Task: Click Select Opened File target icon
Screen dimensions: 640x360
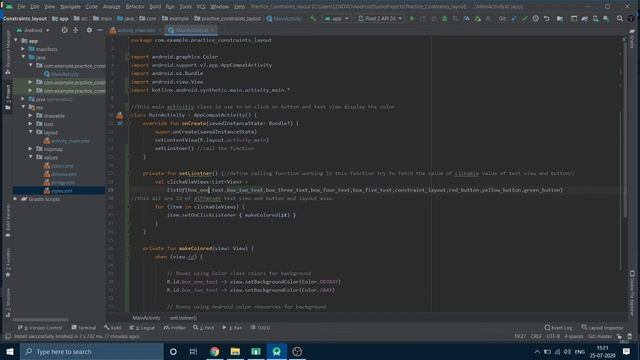Action: click(x=64, y=30)
